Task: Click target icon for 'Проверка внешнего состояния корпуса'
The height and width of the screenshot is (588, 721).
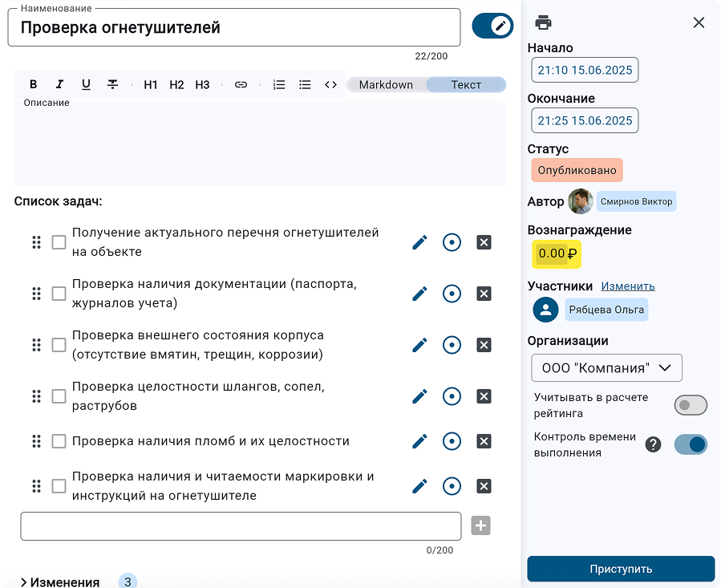Action: pos(452,345)
